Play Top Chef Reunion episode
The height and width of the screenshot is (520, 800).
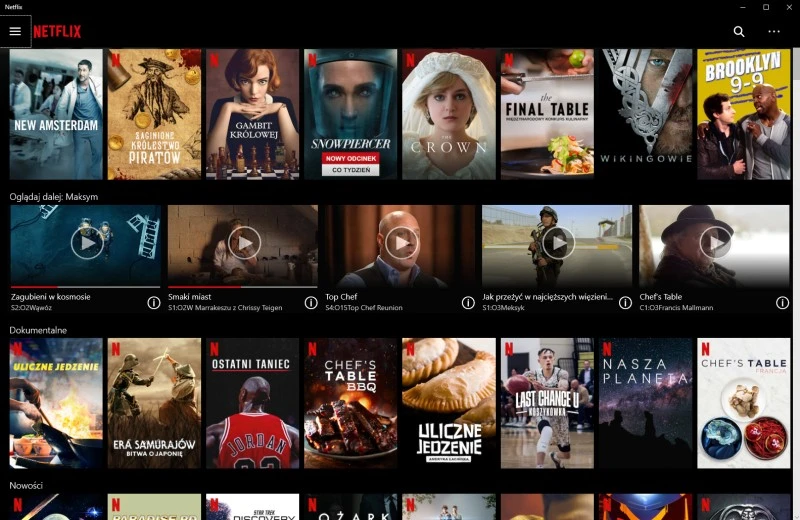tap(401, 243)
